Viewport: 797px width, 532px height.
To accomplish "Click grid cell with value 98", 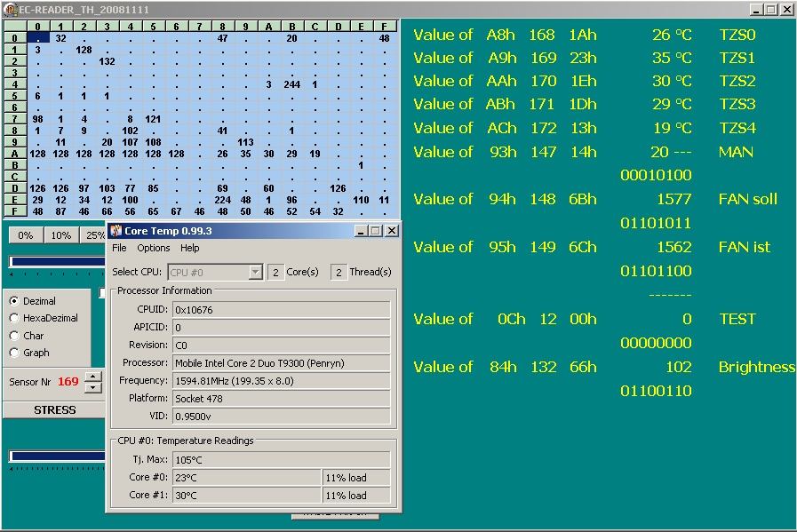I will pos(37,119).
